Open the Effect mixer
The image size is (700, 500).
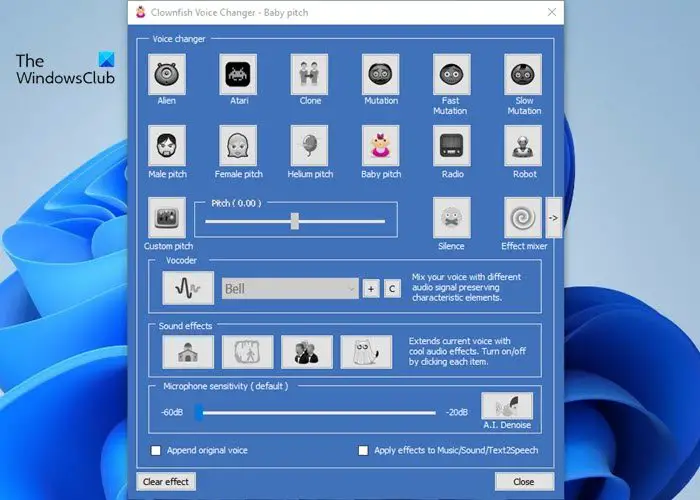tap(523, 217)
